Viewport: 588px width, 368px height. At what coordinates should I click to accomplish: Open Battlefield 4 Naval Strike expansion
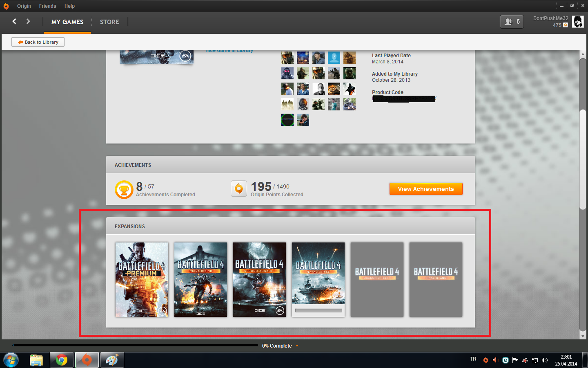point(318,280)
